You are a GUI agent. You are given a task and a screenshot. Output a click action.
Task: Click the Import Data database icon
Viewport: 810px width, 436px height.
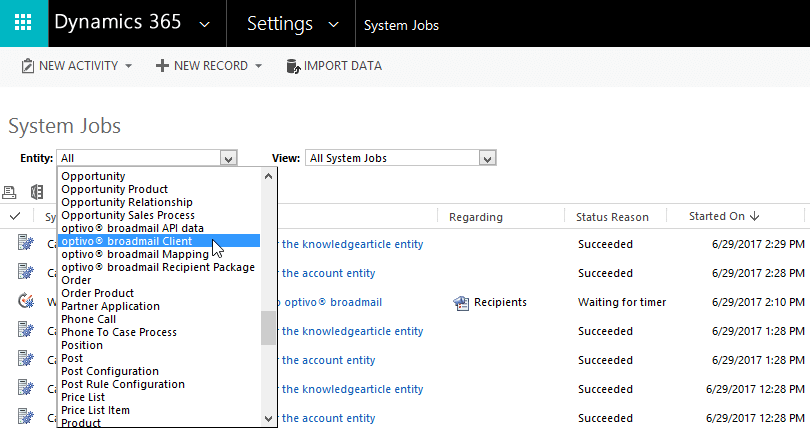tap(293, 66)
